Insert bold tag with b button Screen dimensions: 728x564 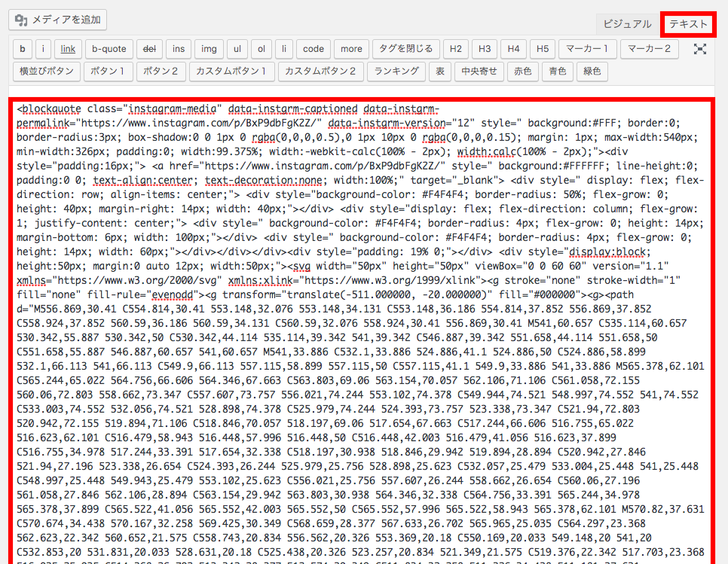(x=23, y=49)
